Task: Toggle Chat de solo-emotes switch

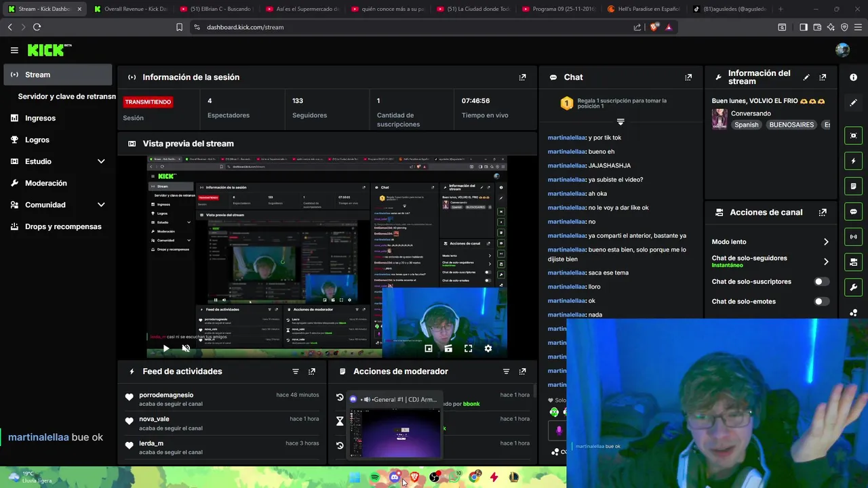Action: 821,302
